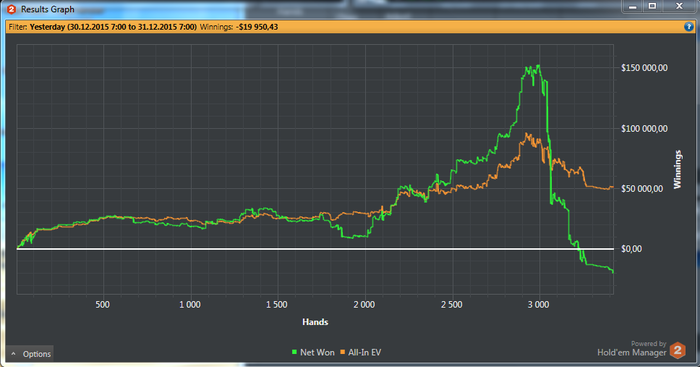Click the Yesterday filter date range text

coord(113,27)
